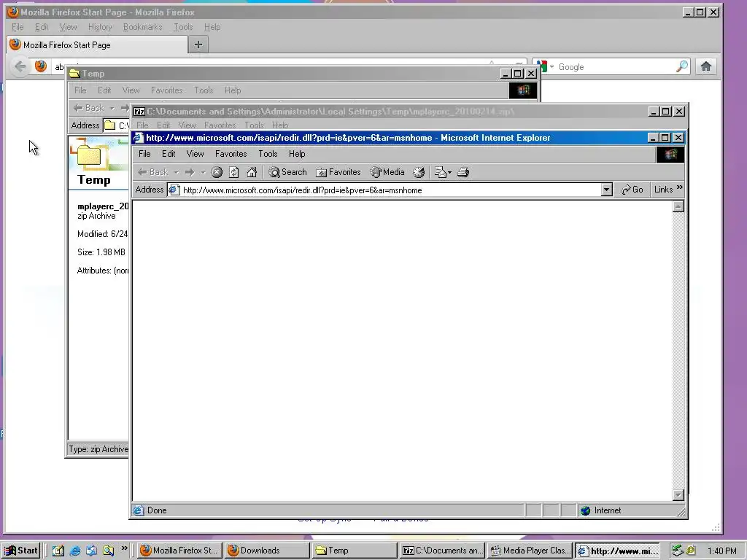Open the Tools menu in Internet Explorer
Screen dimensions: 747x560
pyautogui.click(x=268, y=154)
